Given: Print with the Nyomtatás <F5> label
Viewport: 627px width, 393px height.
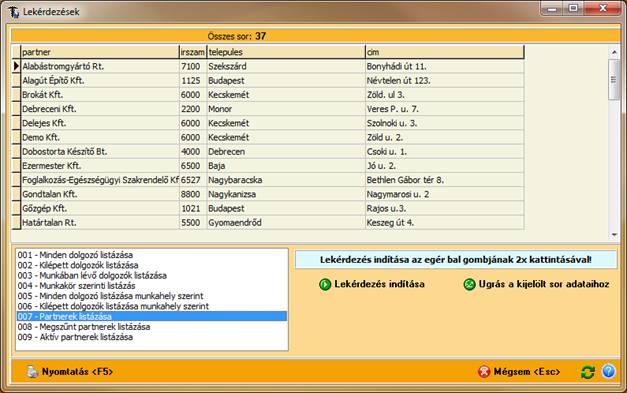Looking at the screenshot, I should tap(77, 372).
